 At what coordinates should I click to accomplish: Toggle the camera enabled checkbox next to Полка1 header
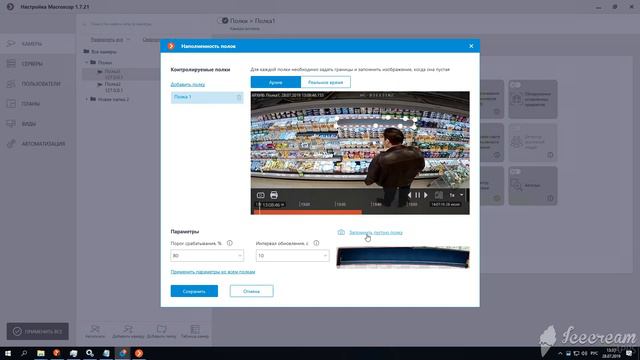tap(223, 20)
